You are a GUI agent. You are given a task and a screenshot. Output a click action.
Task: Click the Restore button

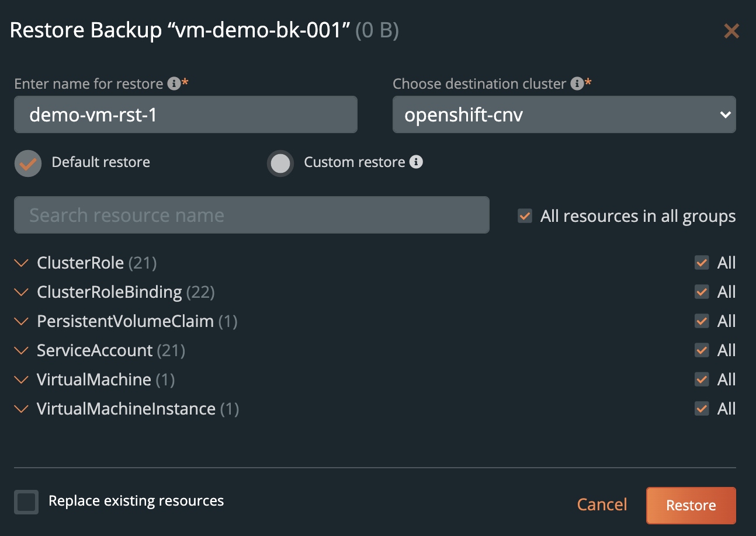[x=691, y=505]
